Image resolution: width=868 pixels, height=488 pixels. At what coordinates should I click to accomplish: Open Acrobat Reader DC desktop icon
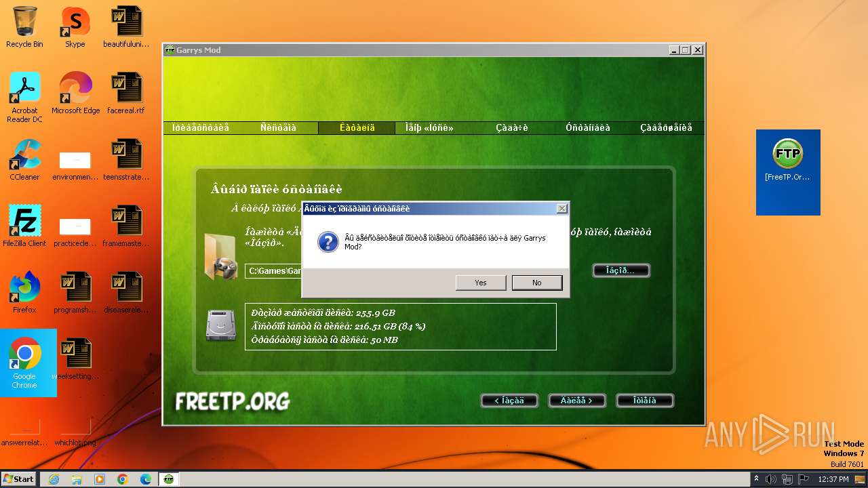pyautogui.click(x=24, y=98)
